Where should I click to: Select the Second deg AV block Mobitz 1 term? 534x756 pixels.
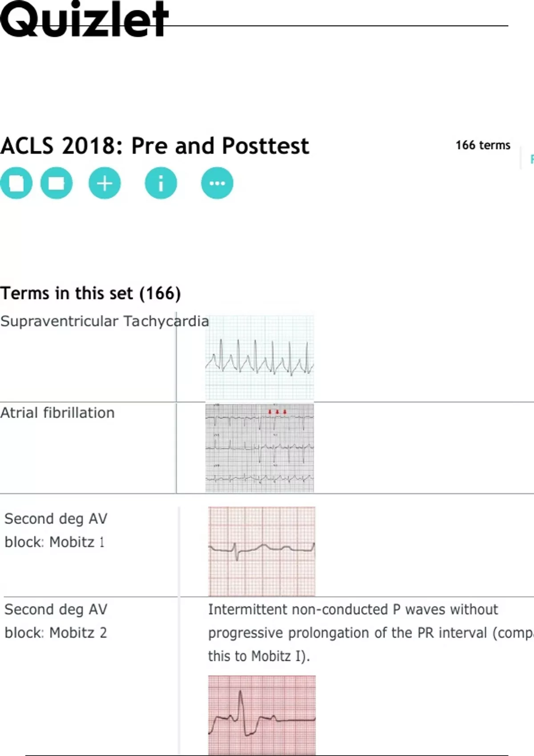(x=56, y=530)
